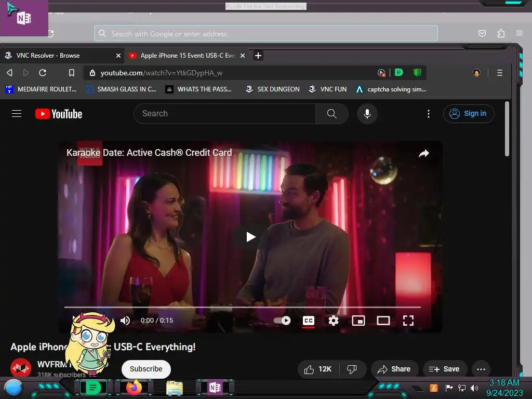Open YouTube settings three-dot menu

coord(429,114)
